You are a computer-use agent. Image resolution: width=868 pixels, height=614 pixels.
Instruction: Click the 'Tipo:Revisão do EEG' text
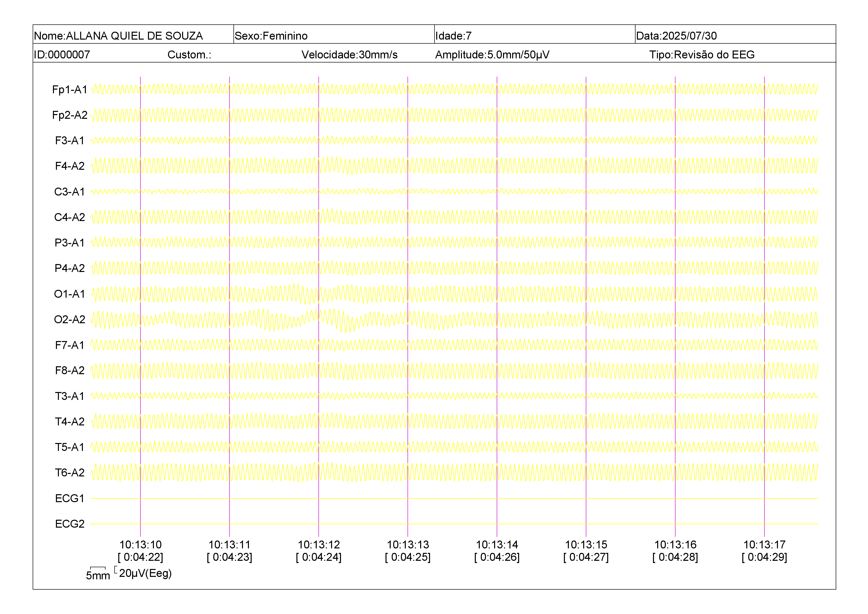click(702, 55)
